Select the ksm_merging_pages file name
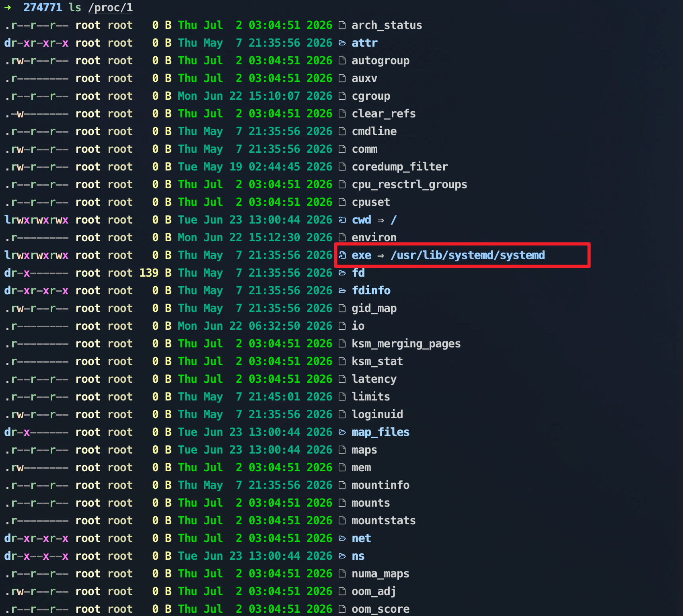This screenshot has height=616, width=683. [x=406, y=344]
